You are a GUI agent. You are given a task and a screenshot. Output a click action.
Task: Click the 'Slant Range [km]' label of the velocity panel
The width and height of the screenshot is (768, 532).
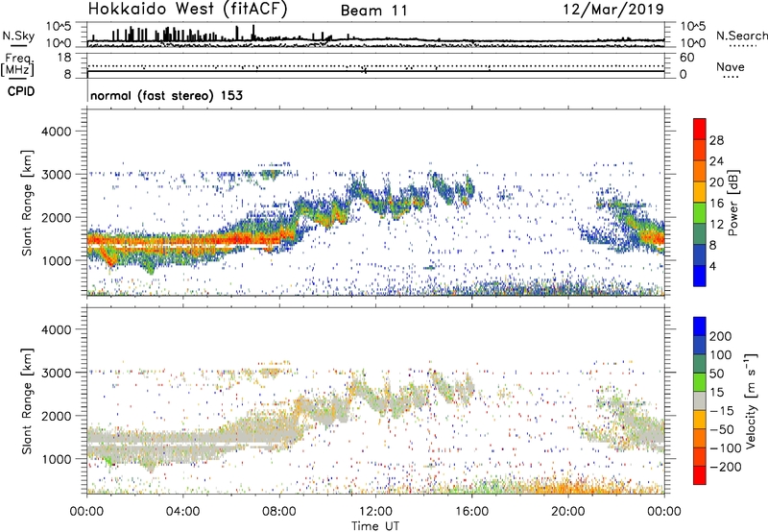pos(27,401)
